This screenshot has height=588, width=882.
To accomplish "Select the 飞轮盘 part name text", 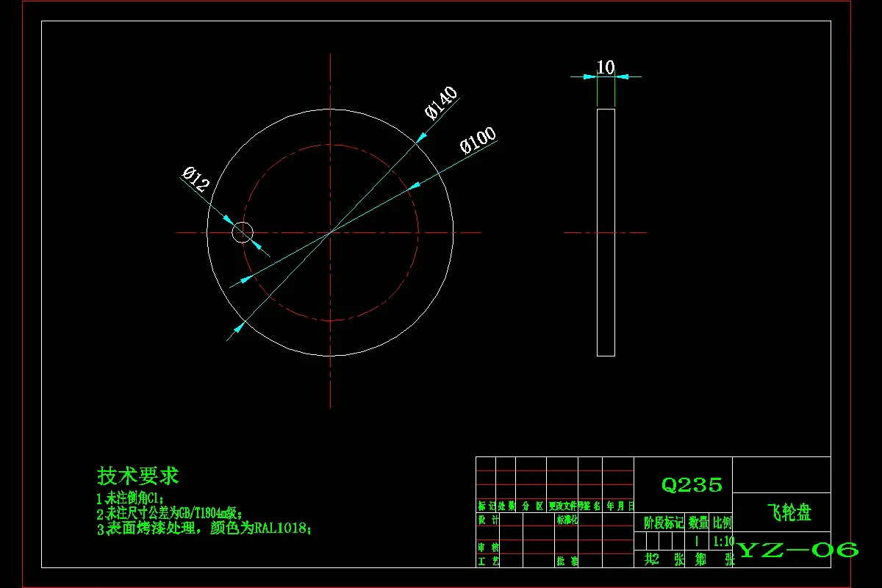I will [x=789, y=512].
